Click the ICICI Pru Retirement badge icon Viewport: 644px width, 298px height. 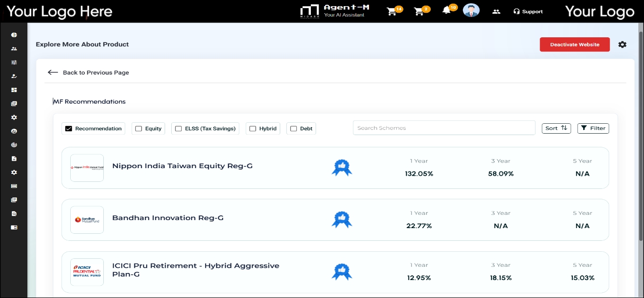[342, 272]
